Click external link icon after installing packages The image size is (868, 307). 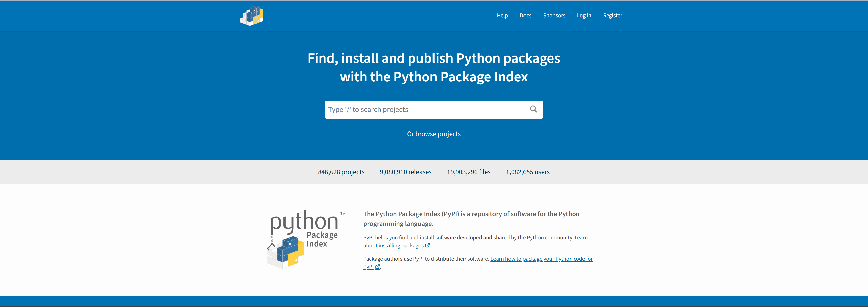pos(427,246)
